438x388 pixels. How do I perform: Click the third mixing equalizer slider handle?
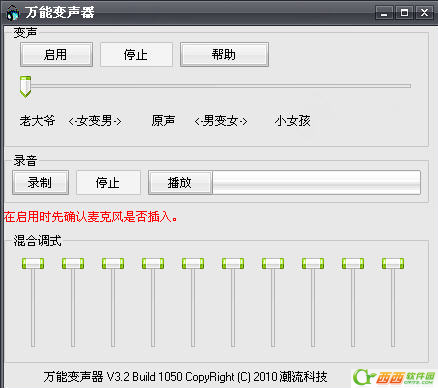point(113,263)
